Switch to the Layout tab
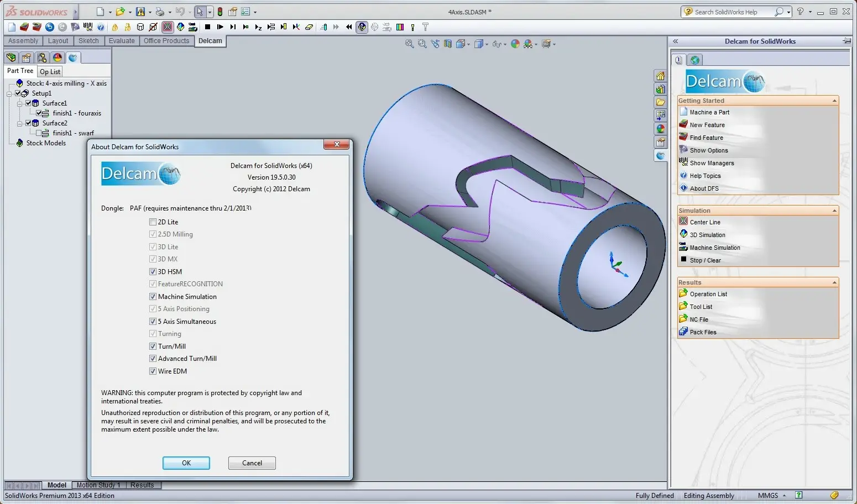This screenshot has height=504, width=857. pos(58,41)
